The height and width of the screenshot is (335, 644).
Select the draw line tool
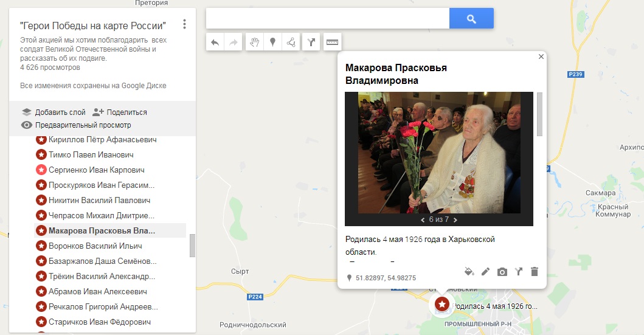(x=291, y=43)
